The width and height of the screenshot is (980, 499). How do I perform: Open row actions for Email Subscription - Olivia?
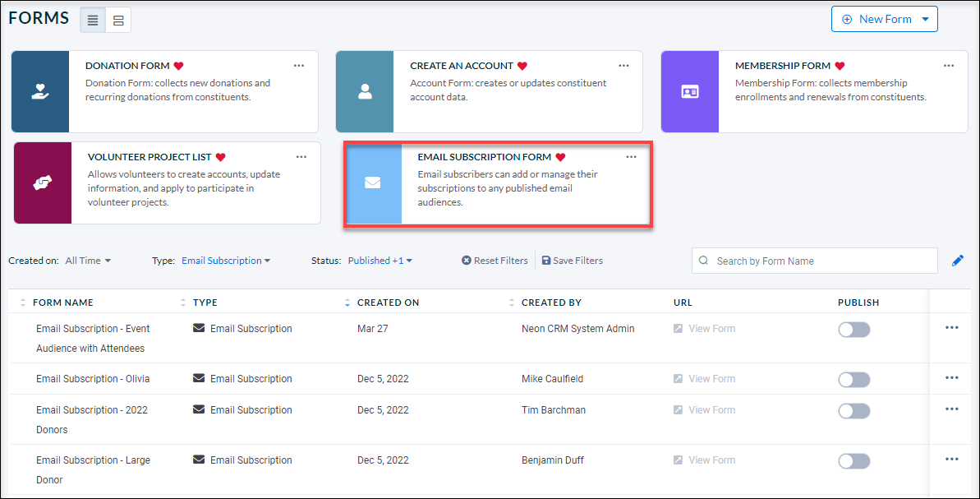coord(952,377)
